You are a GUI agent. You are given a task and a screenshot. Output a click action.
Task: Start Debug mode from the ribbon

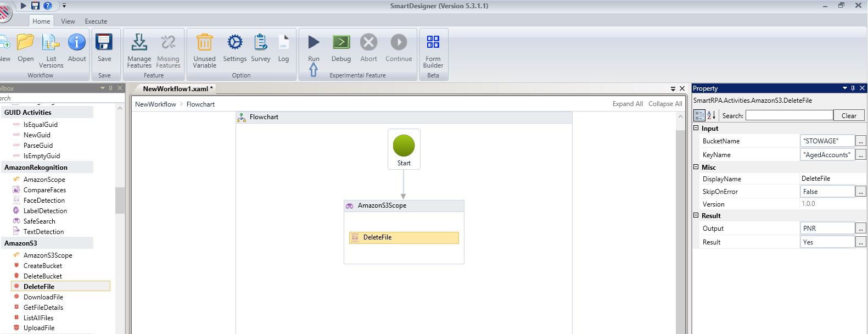coord(341,43)
